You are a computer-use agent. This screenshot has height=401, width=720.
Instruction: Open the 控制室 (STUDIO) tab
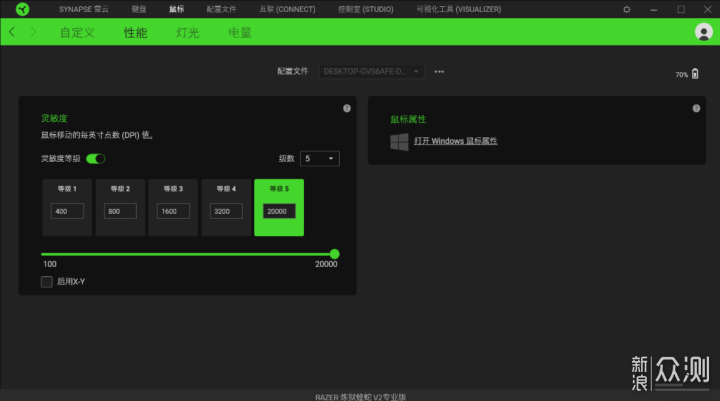366,9
